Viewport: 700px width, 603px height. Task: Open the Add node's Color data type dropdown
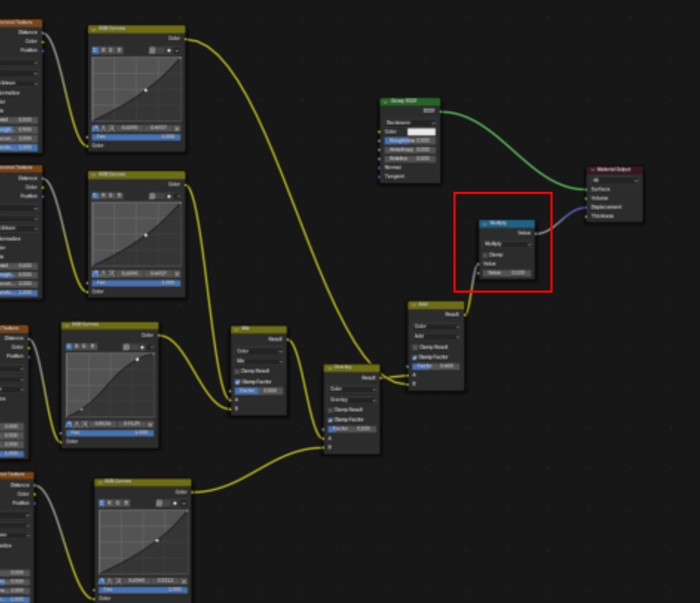click(x=436, y=327)
